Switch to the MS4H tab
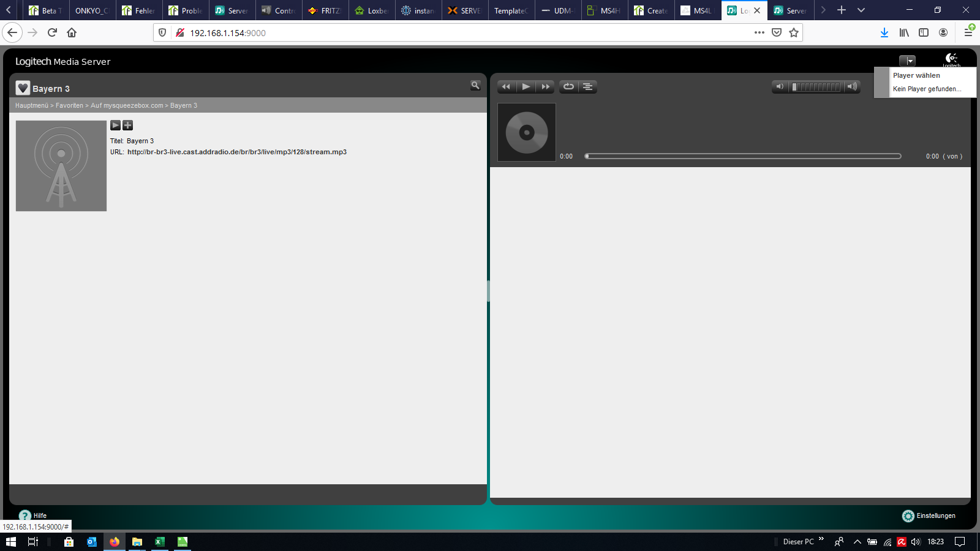The height and width of the screenshot is (551, 980). (x=605, y=10)
